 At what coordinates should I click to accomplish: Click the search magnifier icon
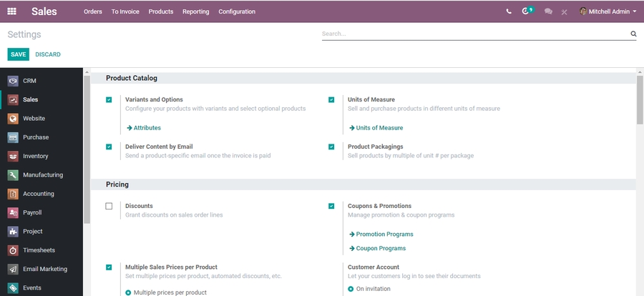coord(633,34)
